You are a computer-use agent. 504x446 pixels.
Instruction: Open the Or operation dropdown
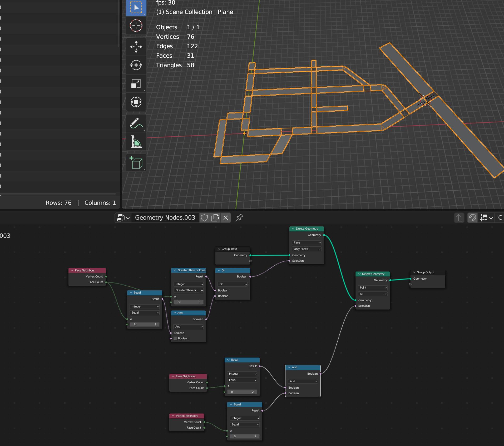coord(233,284)
